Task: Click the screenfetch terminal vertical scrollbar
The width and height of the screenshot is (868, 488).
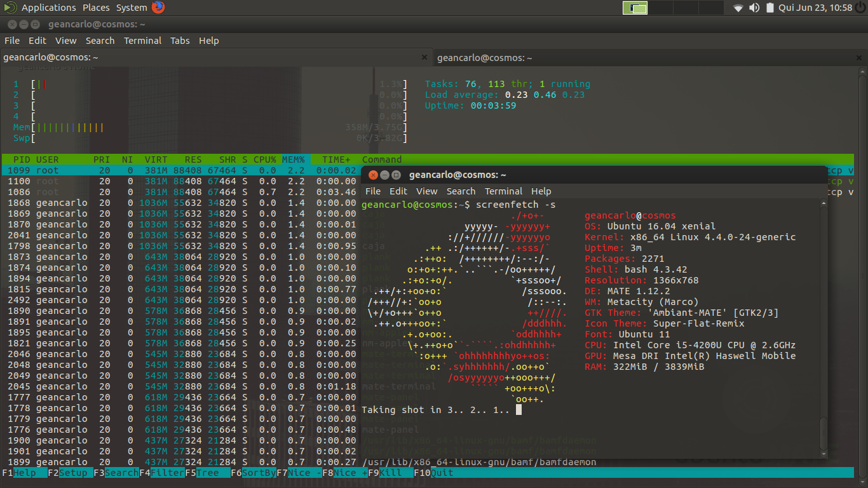Action: pos(824,329)
